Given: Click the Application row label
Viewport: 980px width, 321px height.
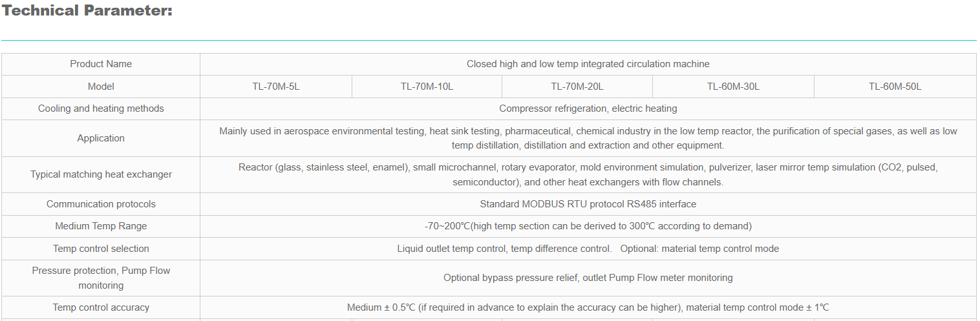Looking at the screenshot, I should 101,138.
